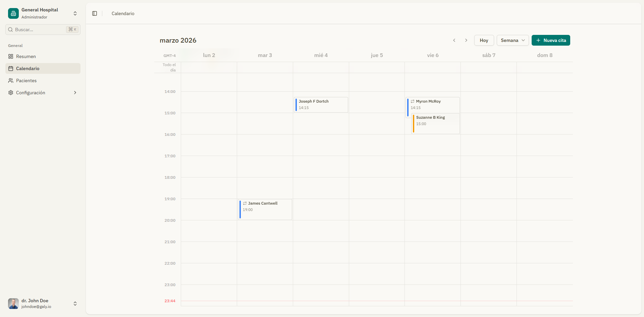Click the General Hospital building logo
This screenshot has height=317, width=644.
(13, 13)
